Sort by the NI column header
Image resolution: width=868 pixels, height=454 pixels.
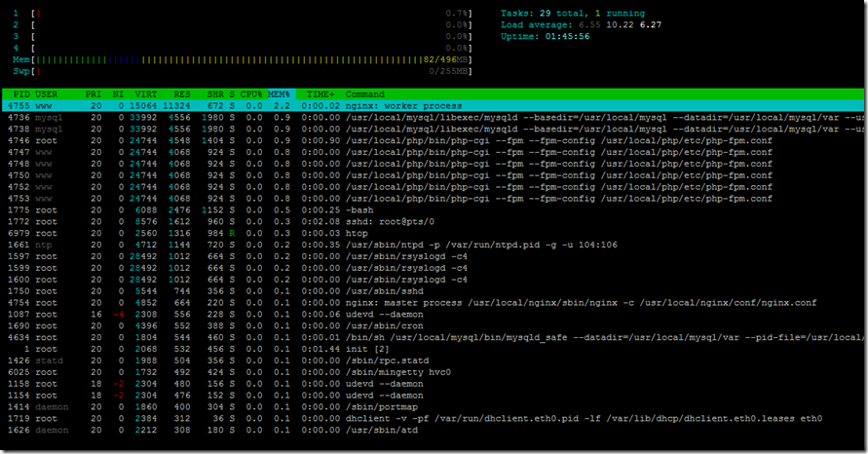[x=118, y=95]
